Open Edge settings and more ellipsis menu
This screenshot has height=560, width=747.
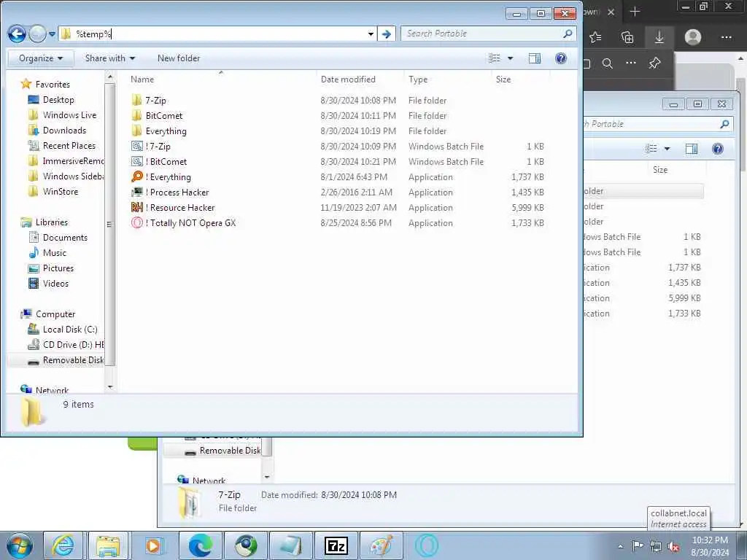(726, 37)
